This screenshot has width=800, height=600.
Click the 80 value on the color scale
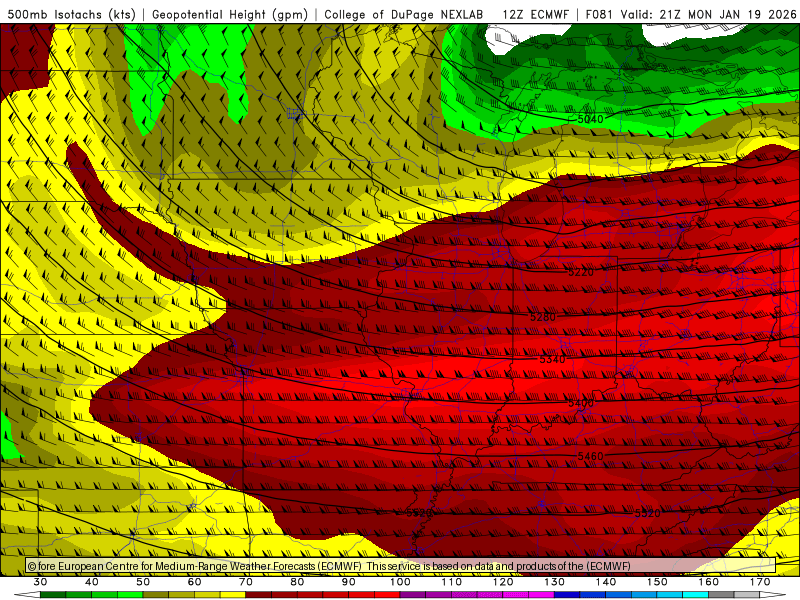click(297, 582)
